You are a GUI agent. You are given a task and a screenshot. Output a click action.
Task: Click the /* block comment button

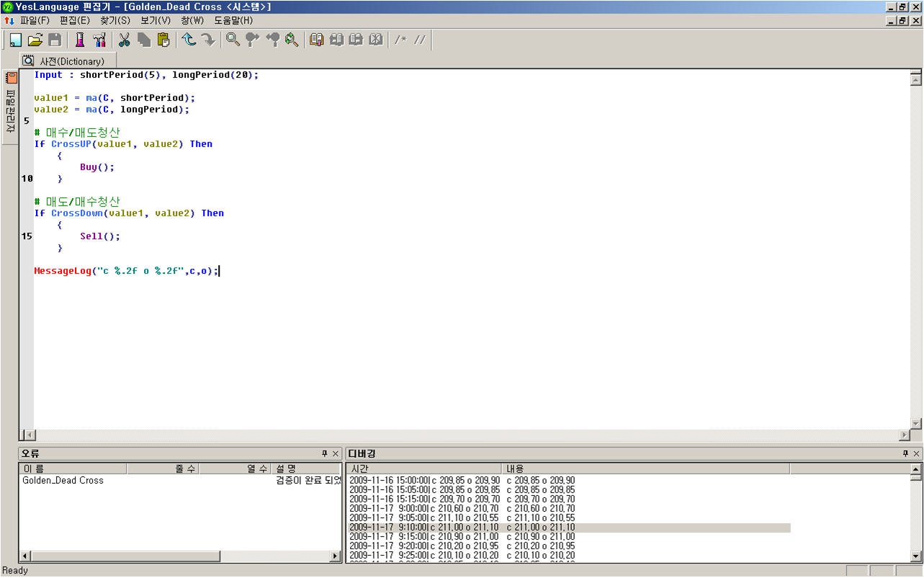click(400, 40)
